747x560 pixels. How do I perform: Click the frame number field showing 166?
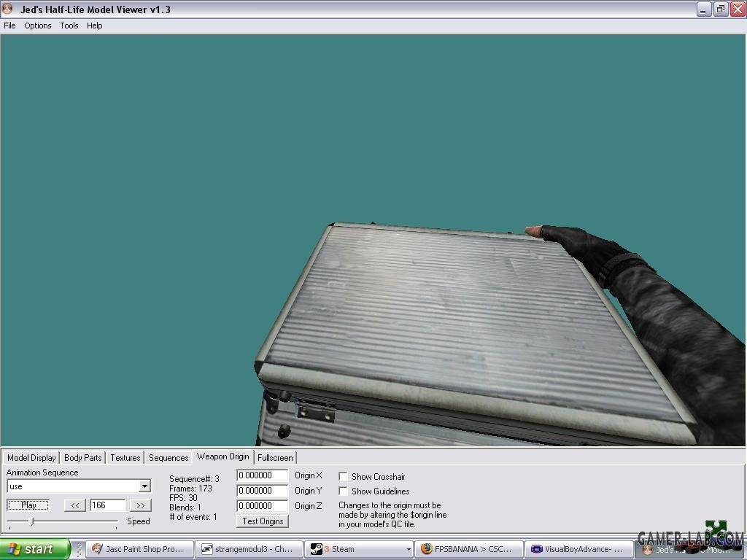pyautogui.click(x=108, y=505)
